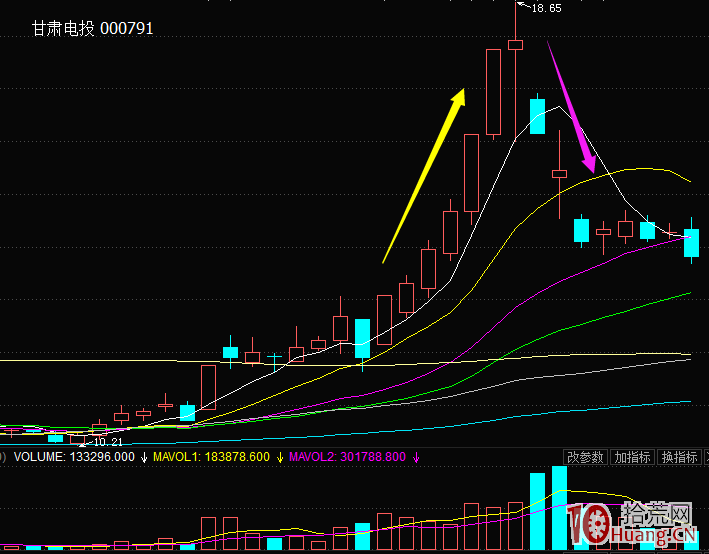This screenshot has width=709, height=554.
Task: Click the magenta downward trend arrow
Action: (x=572, y=108)
